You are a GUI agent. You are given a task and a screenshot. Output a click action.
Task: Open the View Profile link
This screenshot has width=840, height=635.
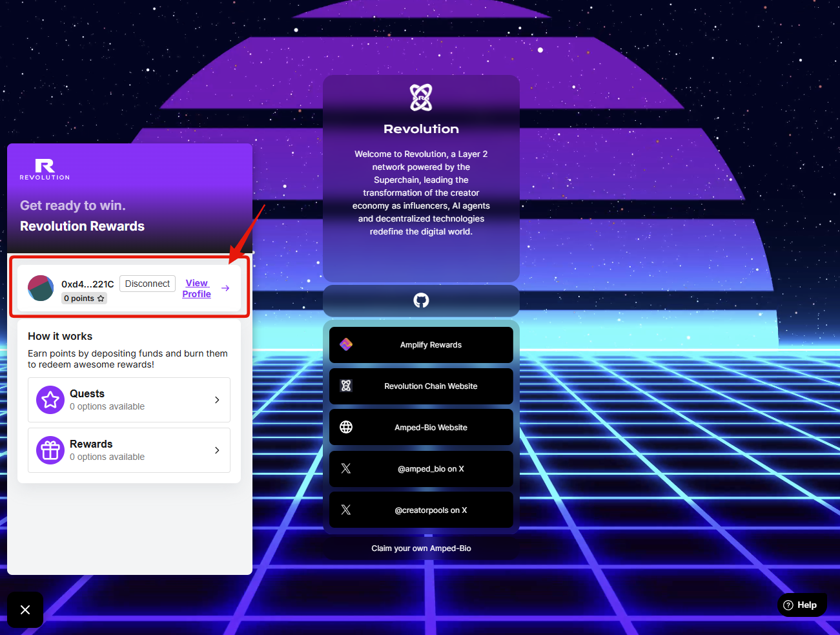click(196, 288)
